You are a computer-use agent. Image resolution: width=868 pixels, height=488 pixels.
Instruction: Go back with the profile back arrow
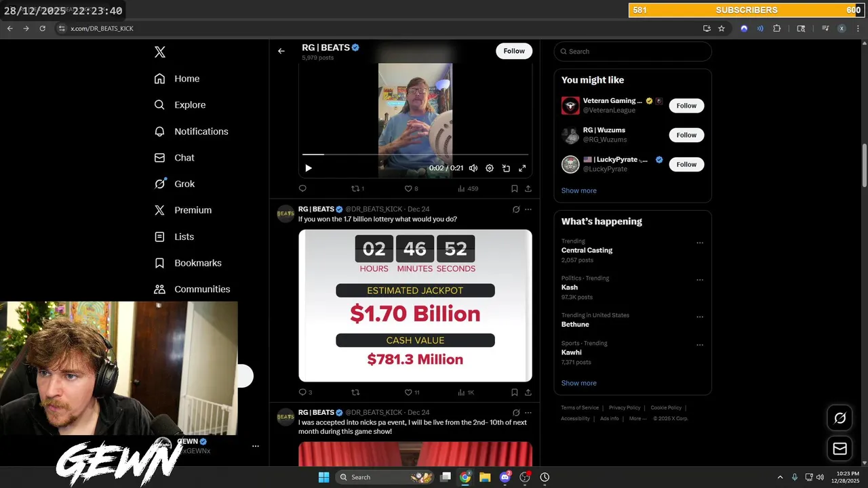281,51
